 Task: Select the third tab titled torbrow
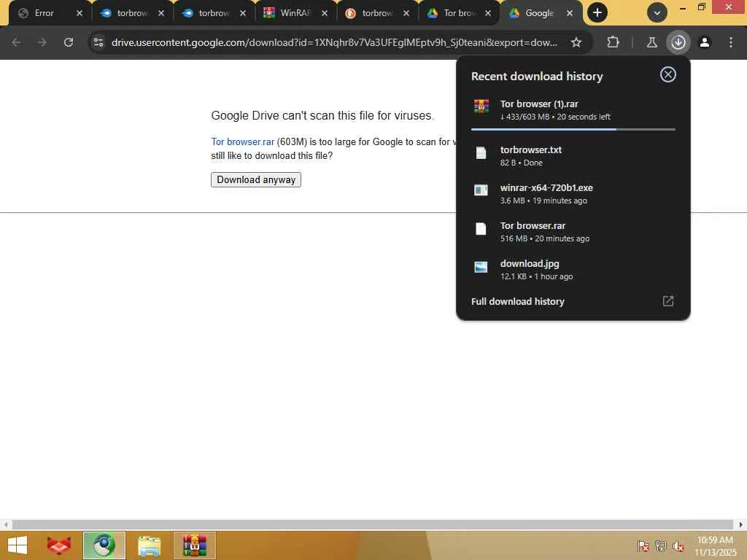214,13
